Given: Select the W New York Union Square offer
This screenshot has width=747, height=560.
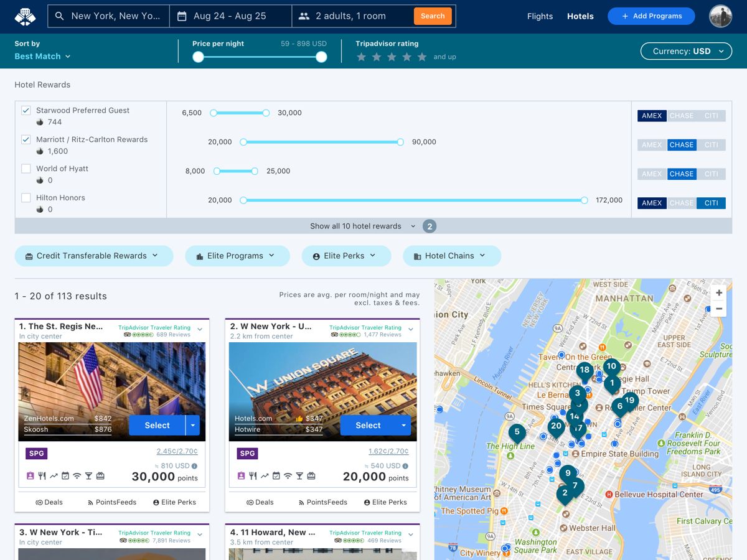Looking at the screenshot, I should [368, 426].
